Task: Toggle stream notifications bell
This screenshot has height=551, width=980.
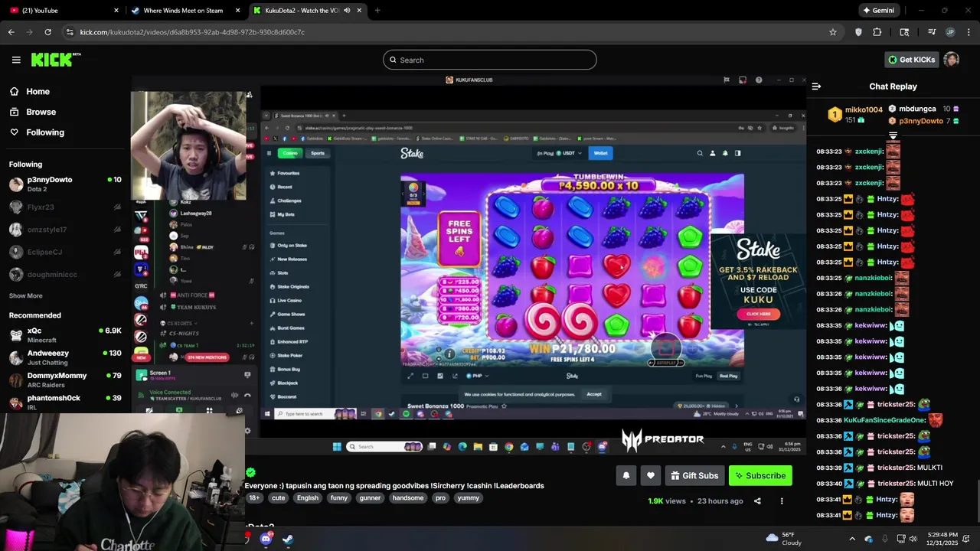Action: (626, 475)
